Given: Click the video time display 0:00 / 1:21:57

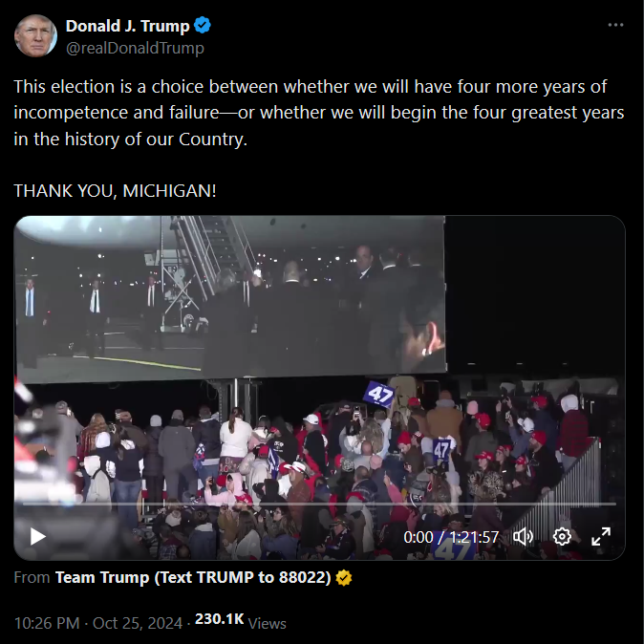Looking at the screenshot, I should [x=451, y=537].
